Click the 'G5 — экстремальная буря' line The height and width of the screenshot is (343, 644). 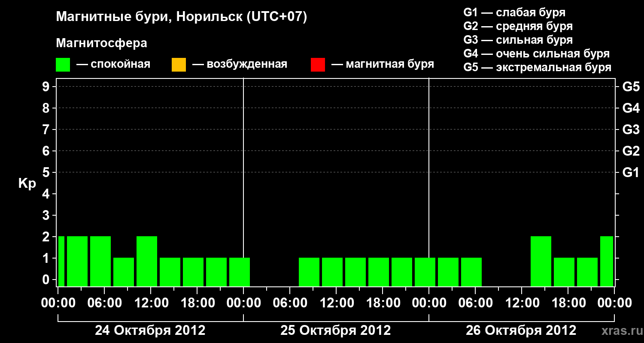point(538,67)
